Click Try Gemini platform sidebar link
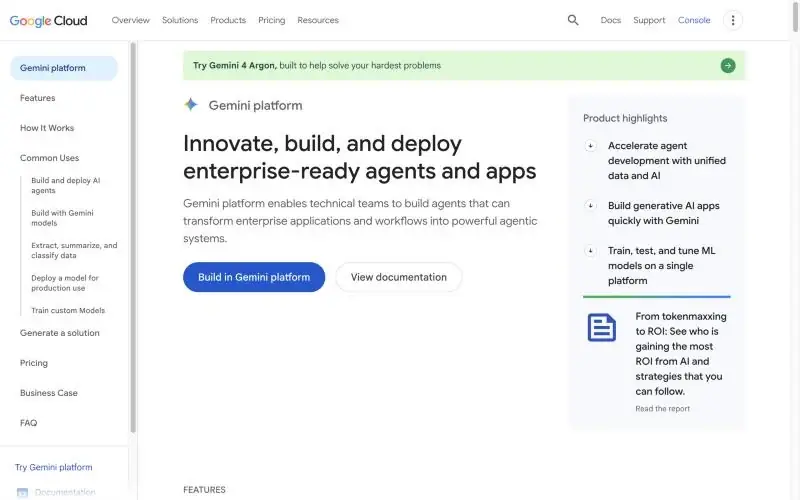800x500 pixels. tap(54, 467)
